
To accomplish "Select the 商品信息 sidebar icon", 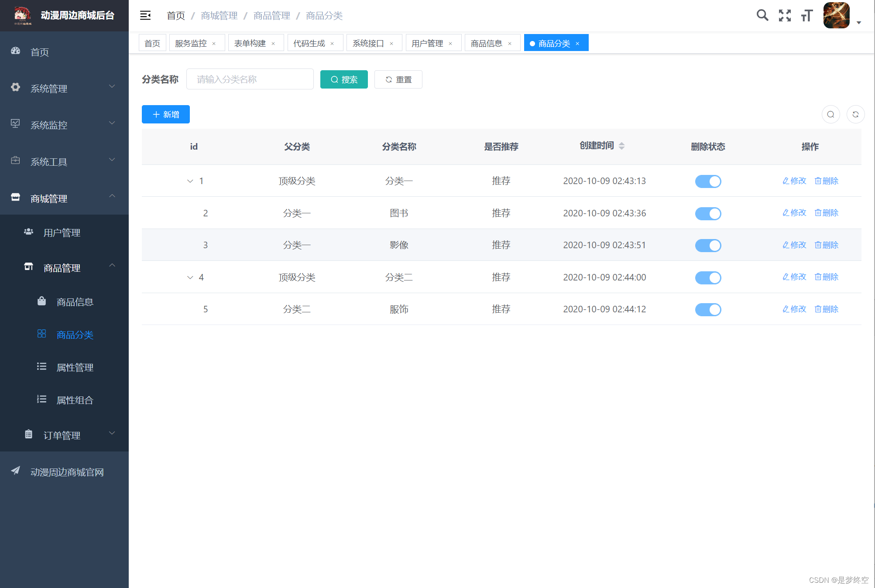I will [41, 301].
